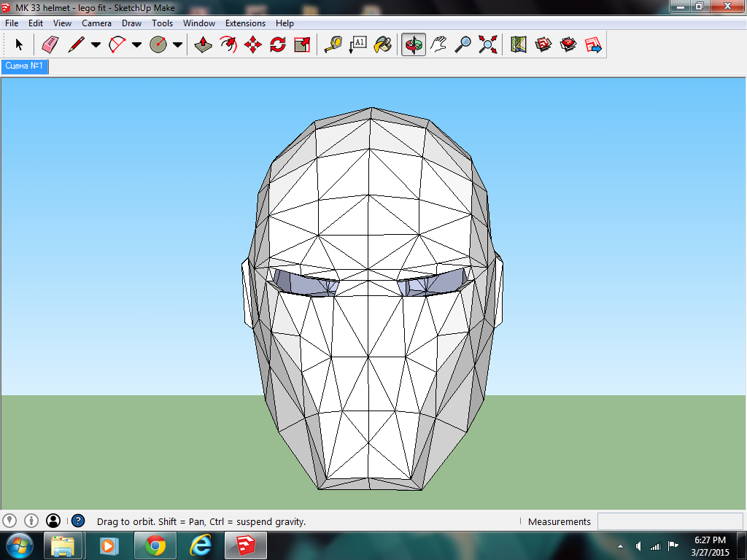Viewport: 747px width, 560px height.
Task: Expand the line tools dropdown arrow
Action: tap(96, 45)
